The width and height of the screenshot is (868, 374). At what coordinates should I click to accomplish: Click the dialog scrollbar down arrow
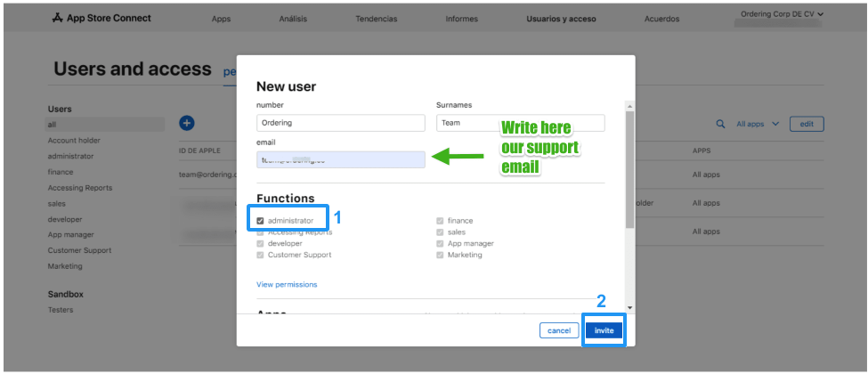pos(630,307)
